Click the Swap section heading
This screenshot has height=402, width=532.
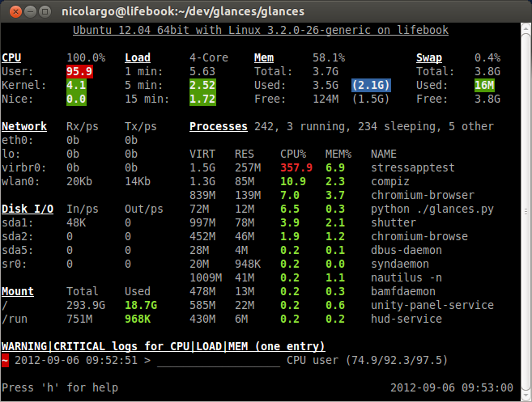pyautogui.click(x=429, y=57)
